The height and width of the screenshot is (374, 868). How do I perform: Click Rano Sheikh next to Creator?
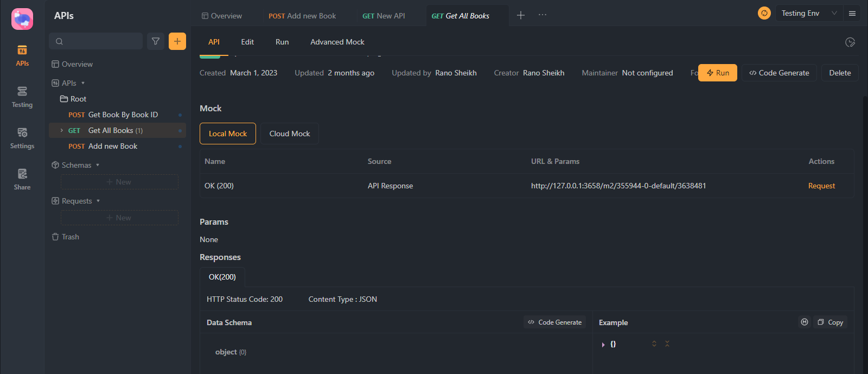coord(544,73)
